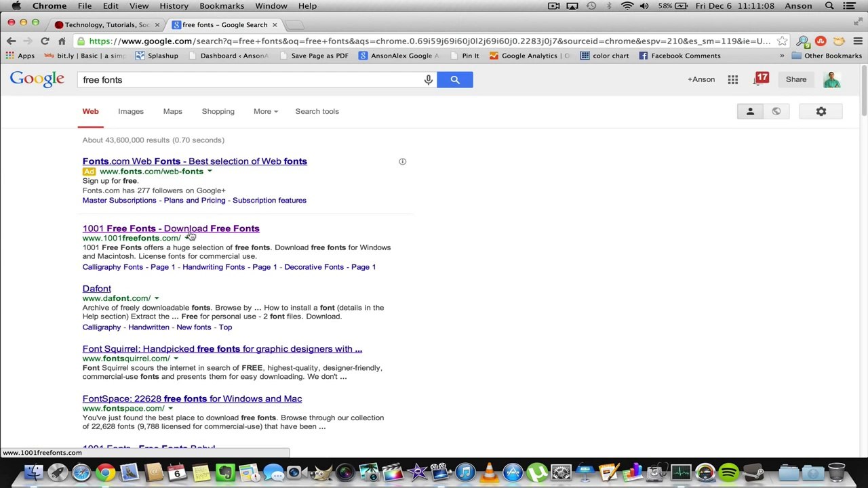Click the Master Subscriptions ad sublink
868x488 pixels.
[119, 201]
